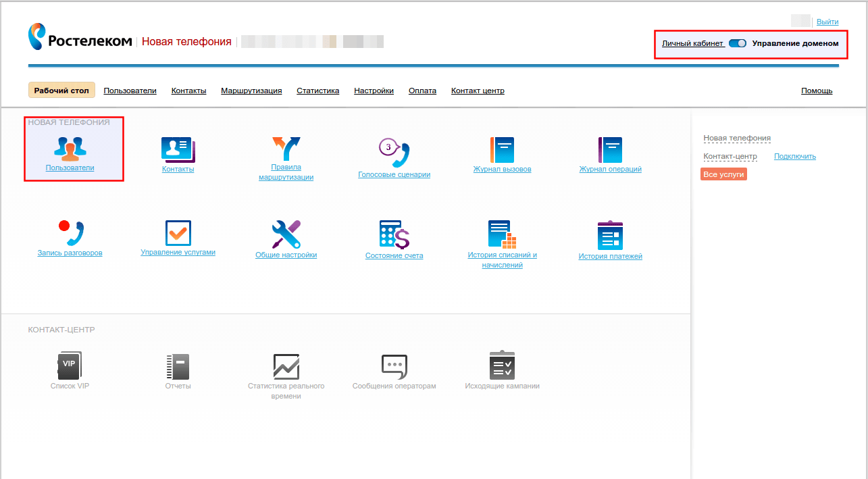Switch to the Маршрутизация menu item
This screenshot has width=868, height=479.
(251, 91)
